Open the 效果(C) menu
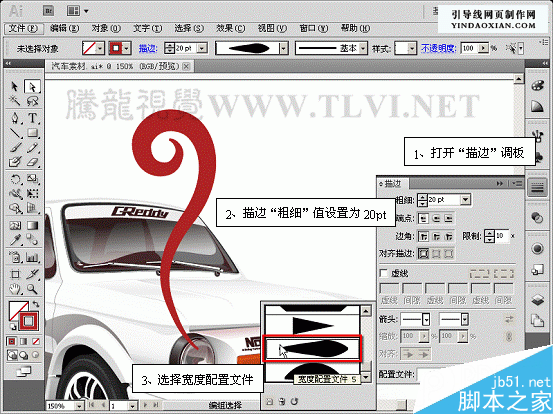This screenshot has height=414, width=553. click(x=230, y=28)
